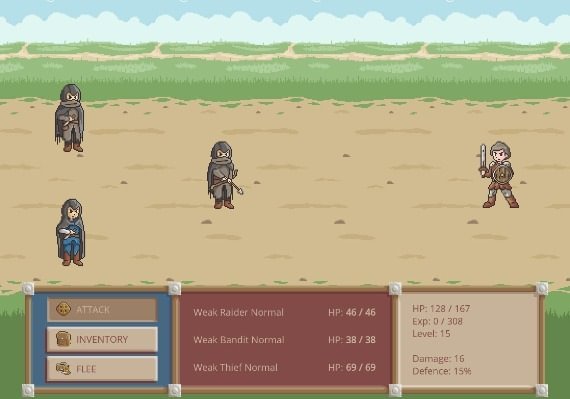This screenshot has width=570, height=399.
Task: Click the Defence 15% stat line
Action: 442,371
